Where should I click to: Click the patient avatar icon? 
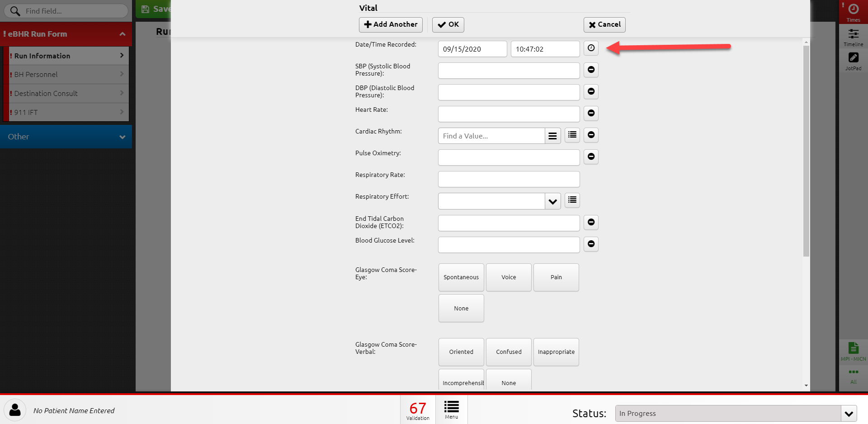pyautogui.click(x=15, y=410)
